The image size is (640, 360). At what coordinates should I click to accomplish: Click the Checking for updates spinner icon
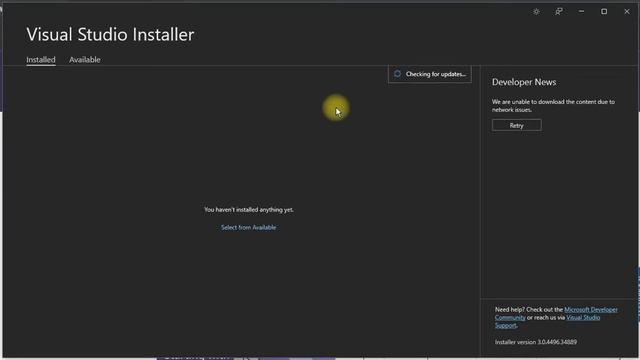point(397,74)
